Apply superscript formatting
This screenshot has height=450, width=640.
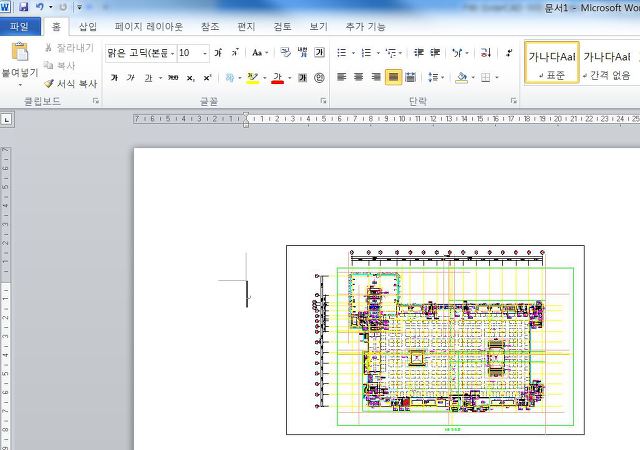[x=207, y=77]
